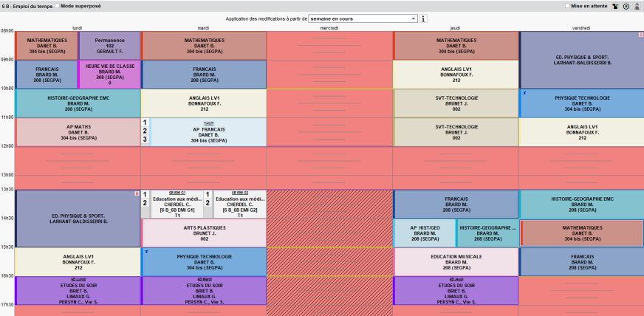Enable the Mode superposé checkbox
The height and width of the screenshot is (316, 644).
click(57, 6)
